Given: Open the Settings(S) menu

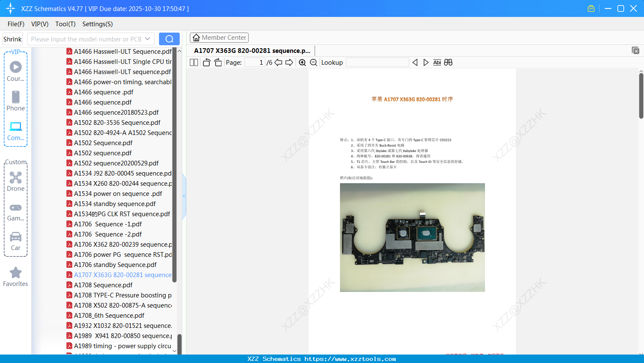Looking at the screenshot, I should pyautogui.click(x=98, y=24).
